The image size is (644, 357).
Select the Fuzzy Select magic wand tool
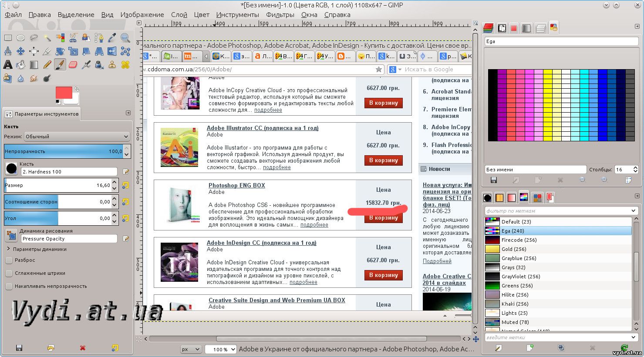click(x=47, y=38)
